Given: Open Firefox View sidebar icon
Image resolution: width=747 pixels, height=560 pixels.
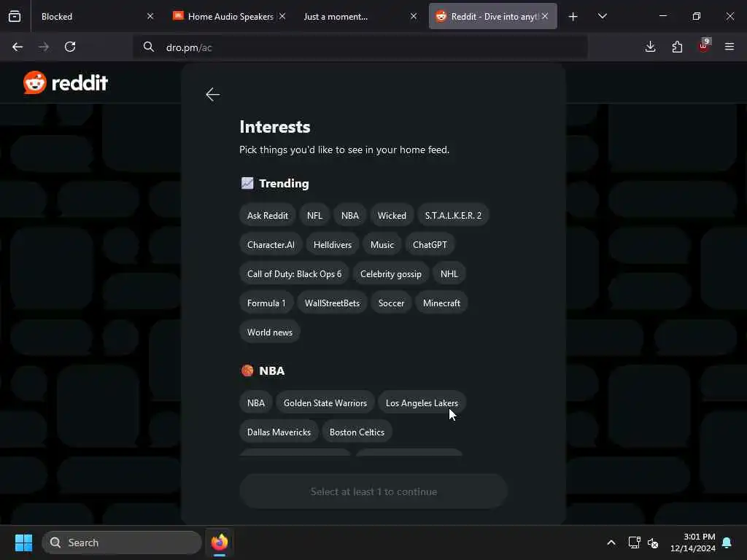Looking at the screenshot, I should pyautogui.click(x=15, y=17).
